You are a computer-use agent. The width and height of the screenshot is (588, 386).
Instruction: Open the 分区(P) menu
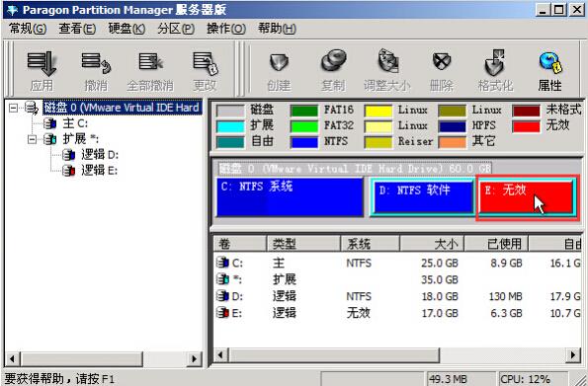point(176,29)
